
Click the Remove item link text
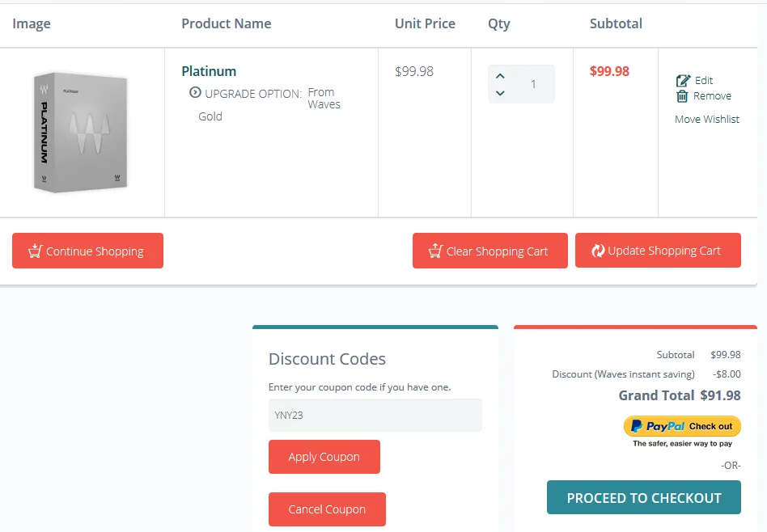coord(712,96)
